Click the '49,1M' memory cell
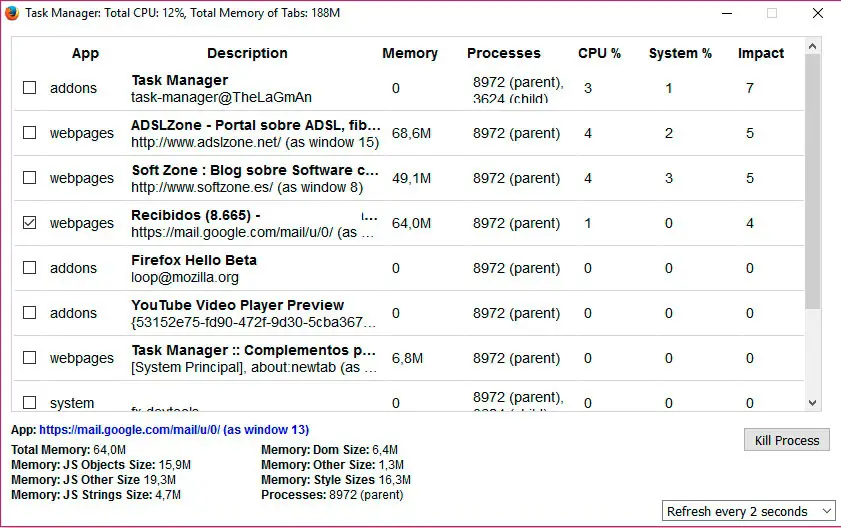 tap(411, 178)
